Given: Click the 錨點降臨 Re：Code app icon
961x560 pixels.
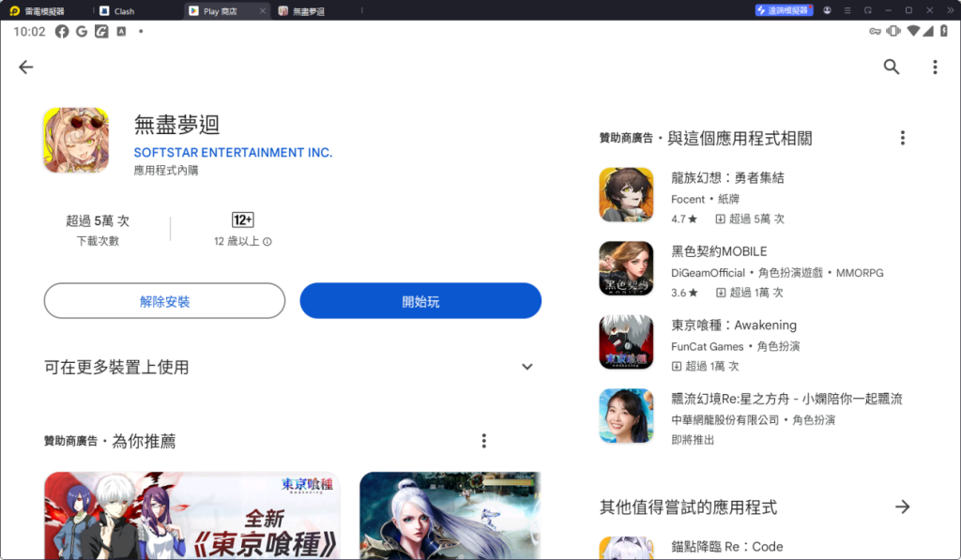Looking at the screenshot, I should point(626,548).
